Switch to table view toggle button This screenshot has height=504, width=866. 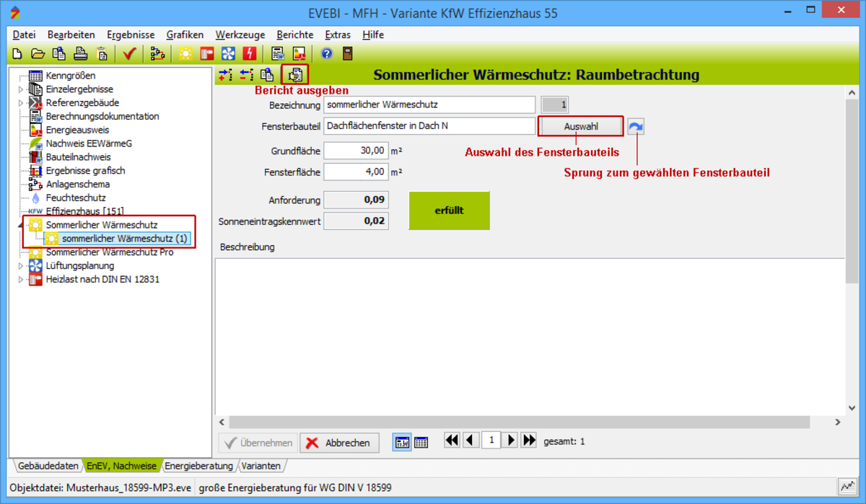[x=421, y=443]
